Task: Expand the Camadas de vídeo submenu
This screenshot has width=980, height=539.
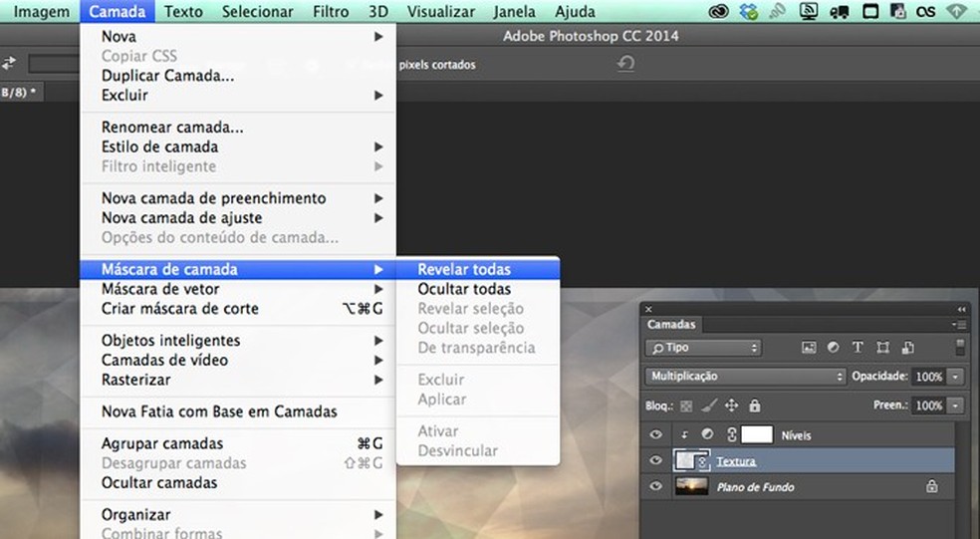Action: pyautogui.click(x=238, y=361)
